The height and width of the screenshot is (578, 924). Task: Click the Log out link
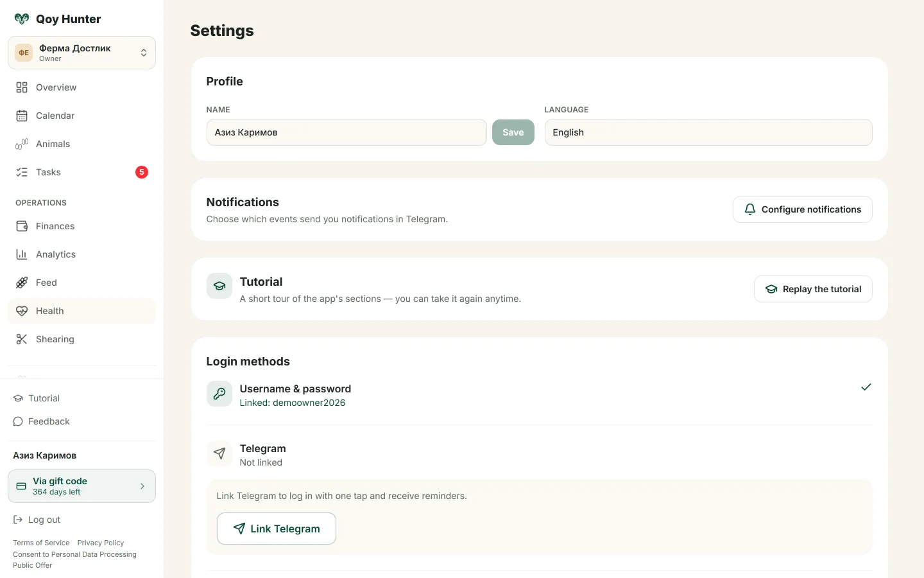(x=37, y=520)
